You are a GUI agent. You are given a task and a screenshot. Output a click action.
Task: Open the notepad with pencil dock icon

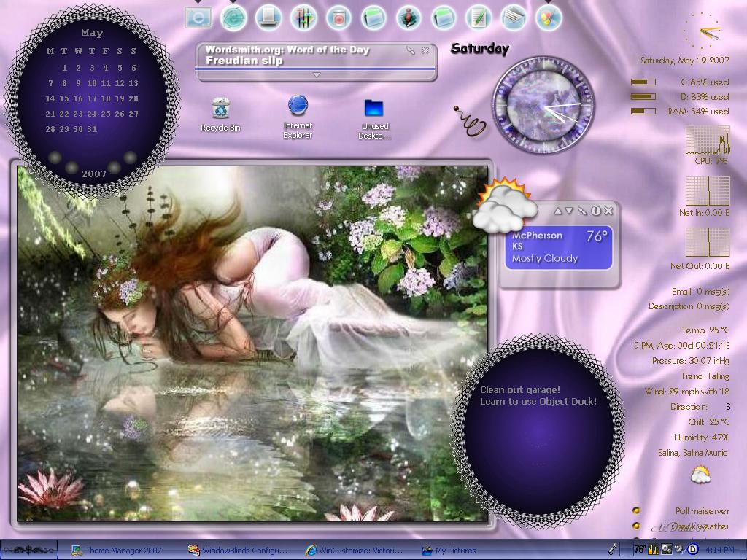(x=479, y=18)
